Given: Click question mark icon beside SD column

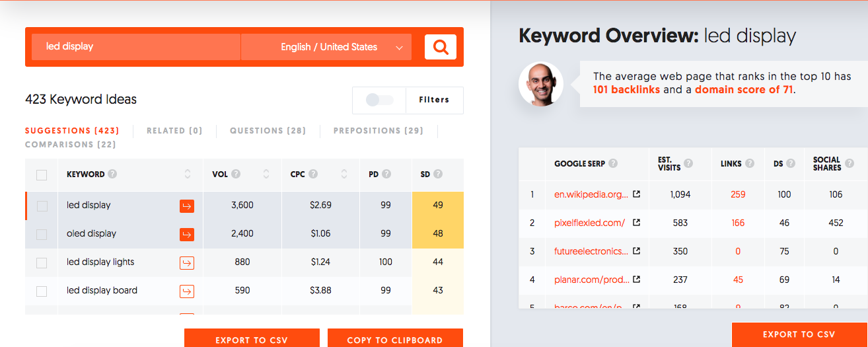Looking at the screenshot, I should tap(438, 174).
